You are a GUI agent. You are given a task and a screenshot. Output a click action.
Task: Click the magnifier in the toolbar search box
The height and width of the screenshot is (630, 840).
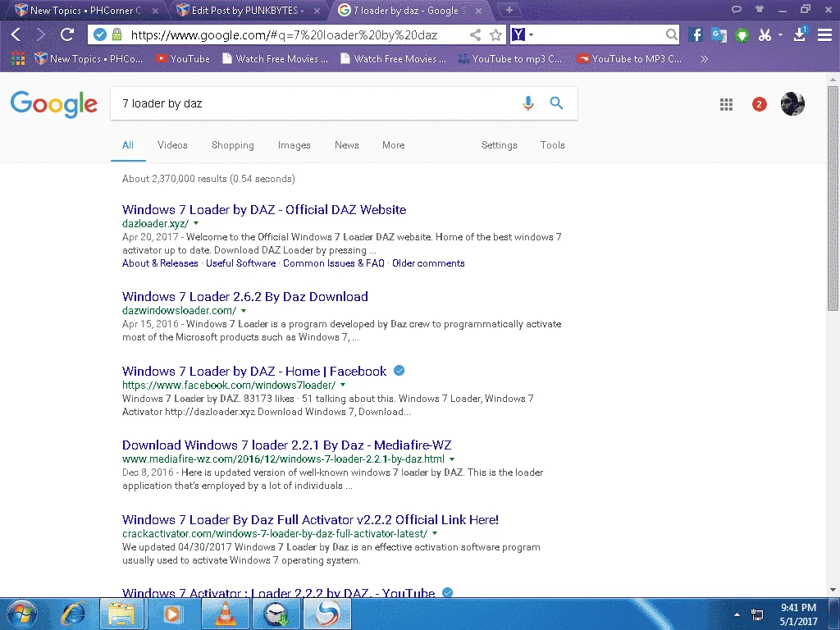click(x=671, y=35)
